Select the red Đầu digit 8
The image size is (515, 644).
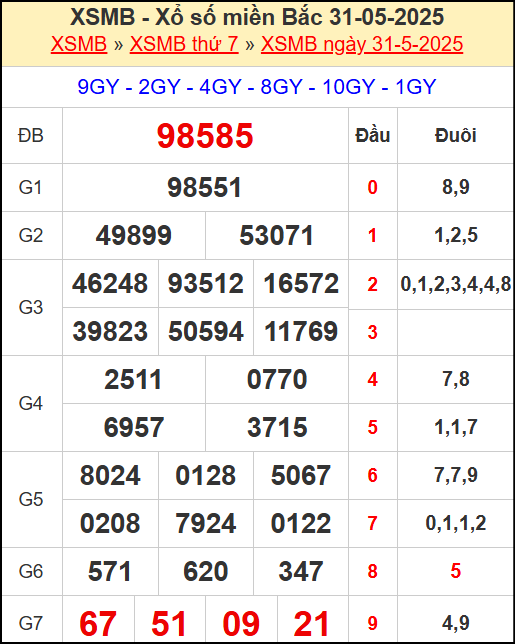[372, 571]
